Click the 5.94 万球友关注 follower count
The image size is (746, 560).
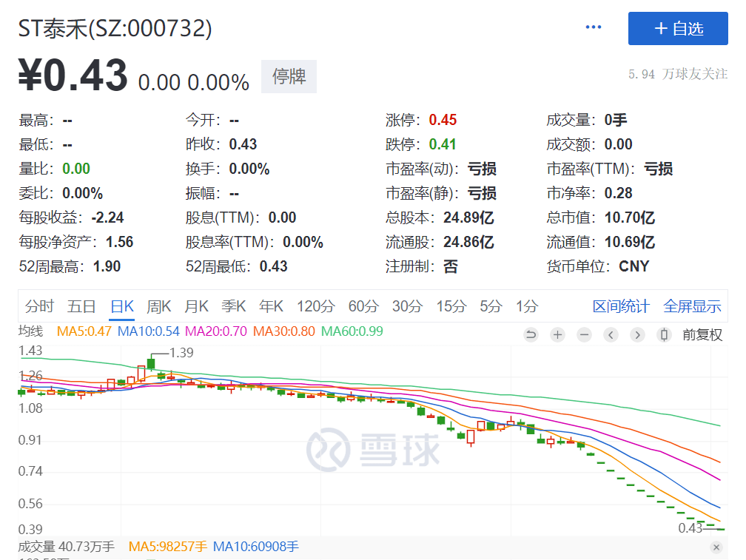click(x=678, y=74)
